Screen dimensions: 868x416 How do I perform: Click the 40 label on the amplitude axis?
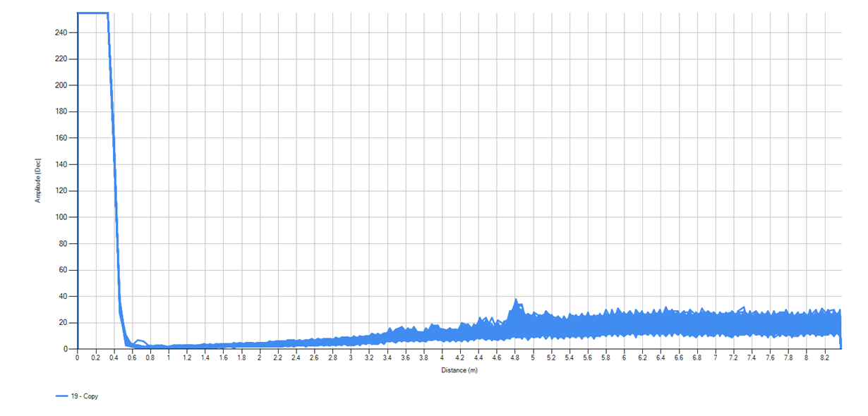pyautogui.click(x=64, y=296)
